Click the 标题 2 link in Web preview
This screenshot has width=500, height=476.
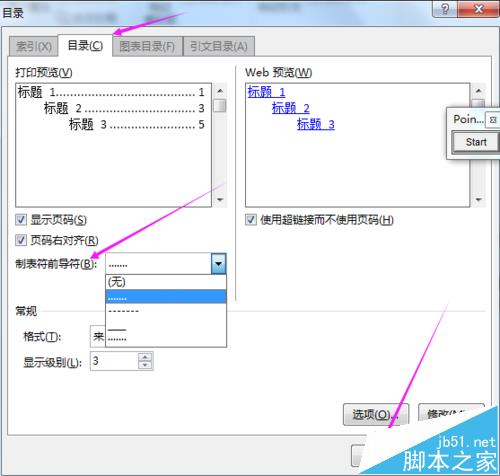[x=291, y=108]
